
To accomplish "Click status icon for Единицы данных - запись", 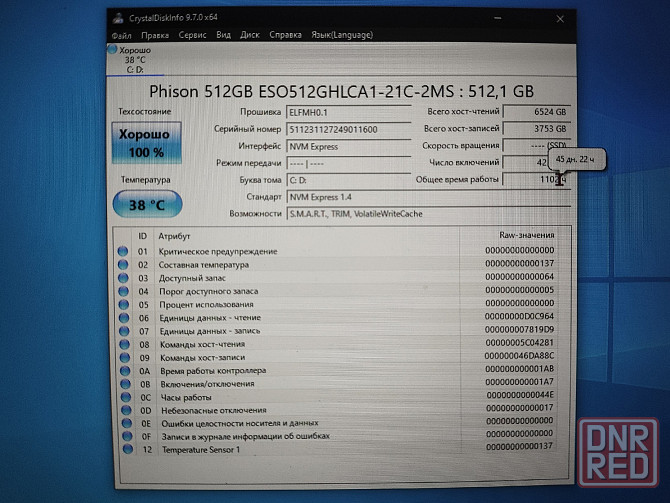I will 124,331.
